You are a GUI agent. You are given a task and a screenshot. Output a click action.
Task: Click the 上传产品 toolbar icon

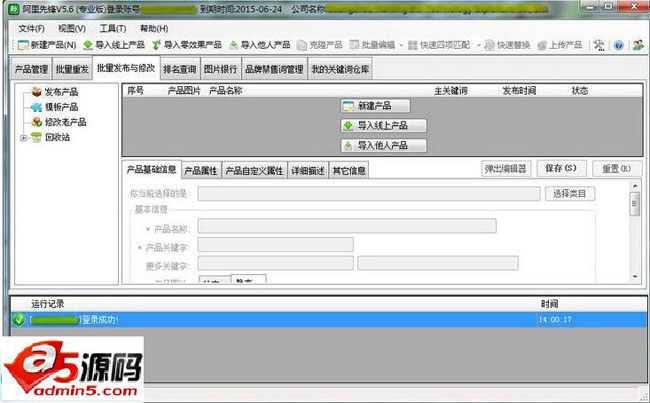[x=542, y=45]
